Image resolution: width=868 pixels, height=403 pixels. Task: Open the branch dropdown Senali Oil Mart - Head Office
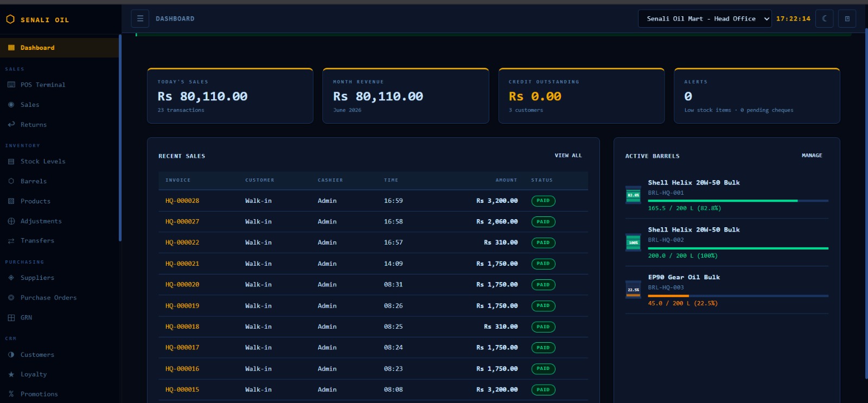705,18
